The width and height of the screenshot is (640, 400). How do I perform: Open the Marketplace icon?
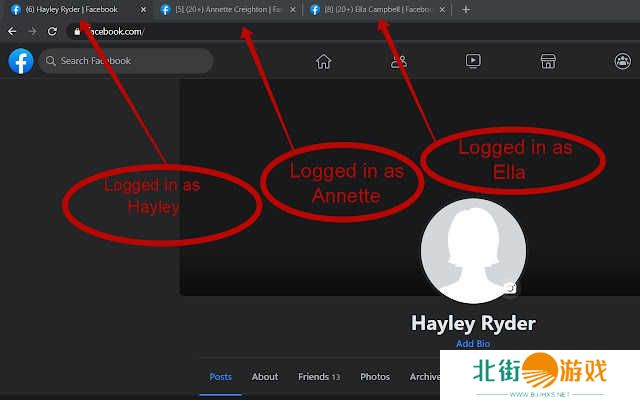[548, 61]
